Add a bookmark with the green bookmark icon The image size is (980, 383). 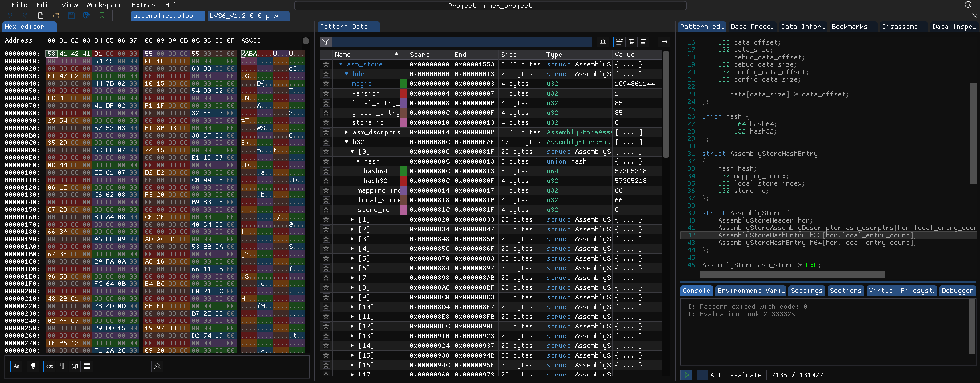tap(102, 16)
